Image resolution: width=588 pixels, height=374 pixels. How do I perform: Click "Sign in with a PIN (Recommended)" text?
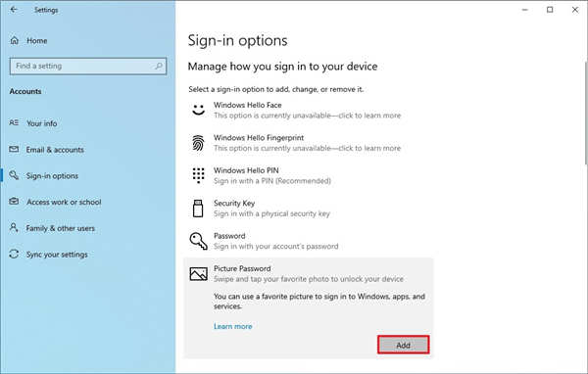[272, 181]
